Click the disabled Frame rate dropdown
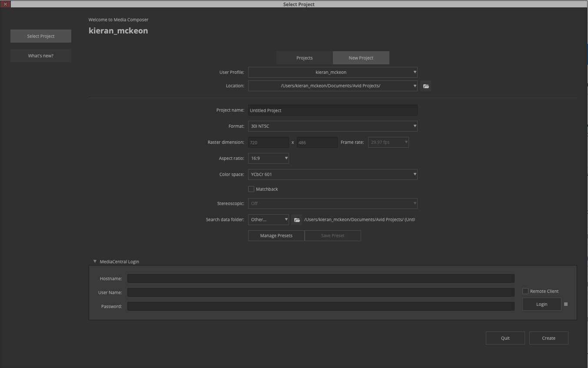Screen dimensions: 588x368 389,142
